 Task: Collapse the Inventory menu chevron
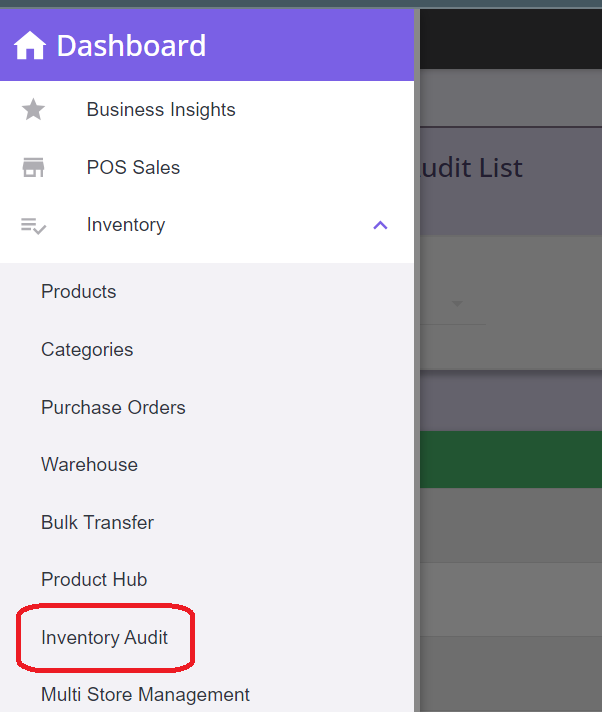coord(380,226)
